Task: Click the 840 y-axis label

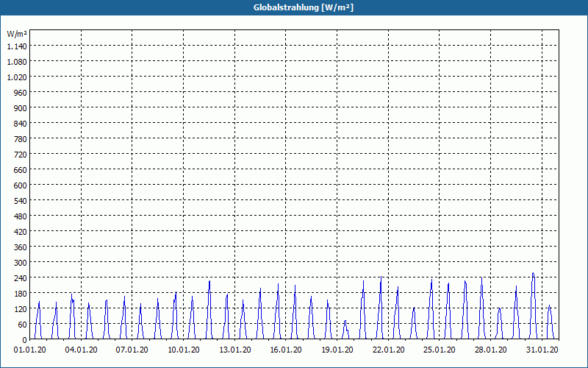Action: (x=21, y=124)
